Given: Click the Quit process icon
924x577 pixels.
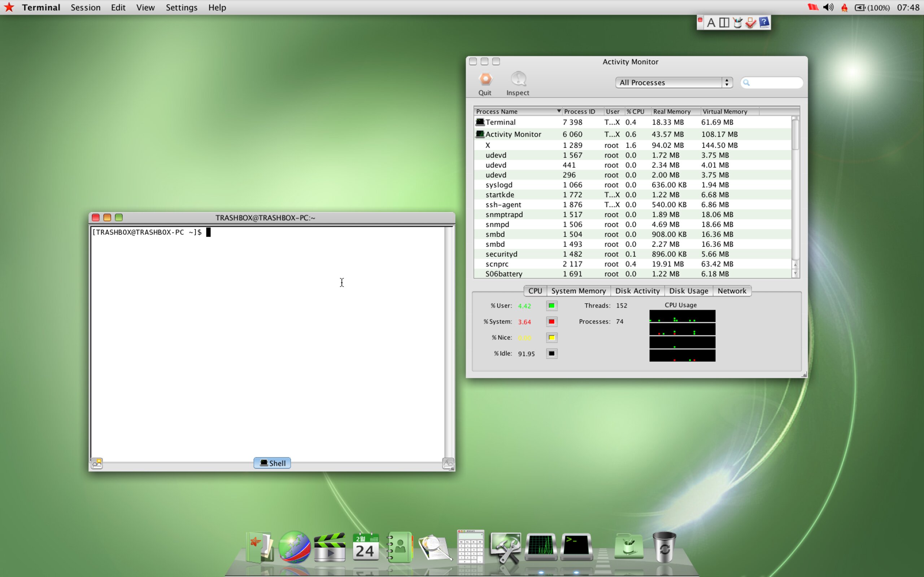Looking at the screenshot, I should [485, 79].
